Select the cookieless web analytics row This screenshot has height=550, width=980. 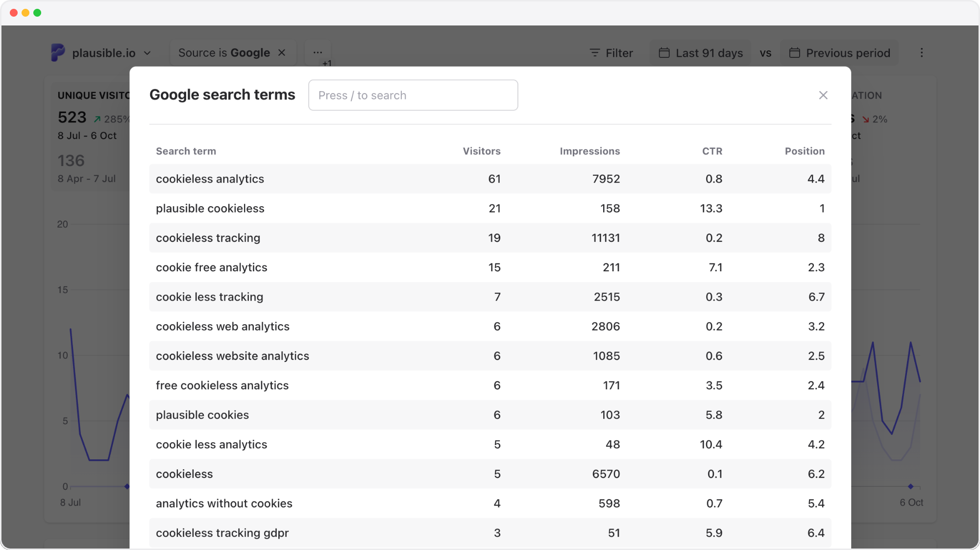(490, 327)
